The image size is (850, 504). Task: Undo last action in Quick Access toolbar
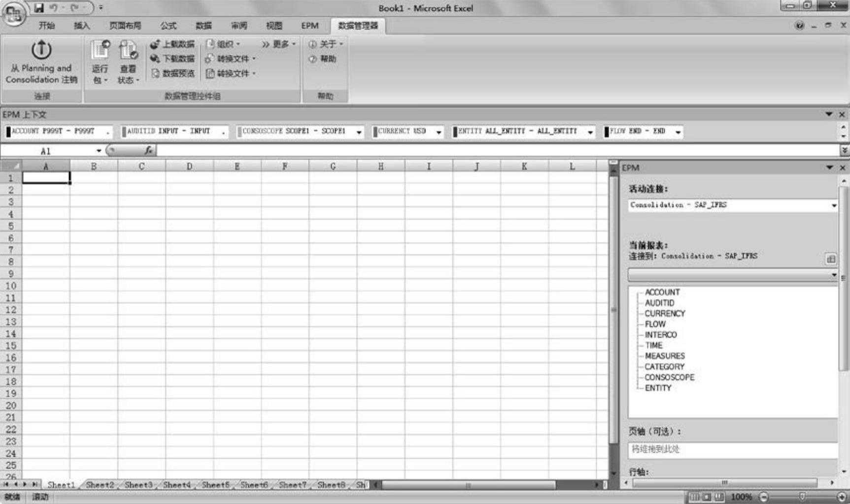point(54,8)
